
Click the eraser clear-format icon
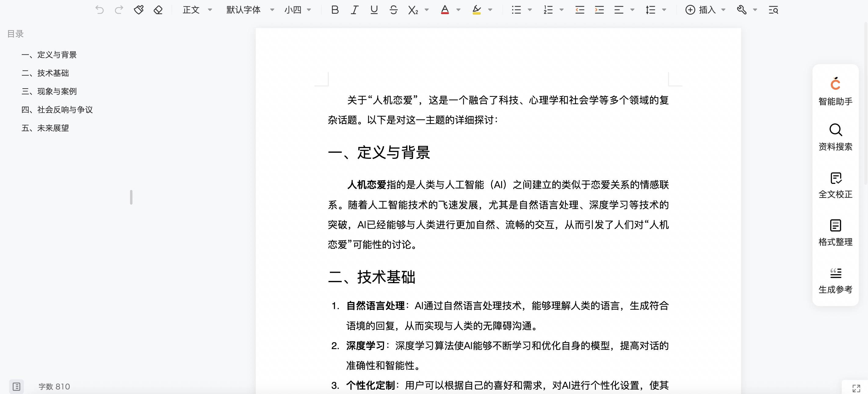point(158,10)
